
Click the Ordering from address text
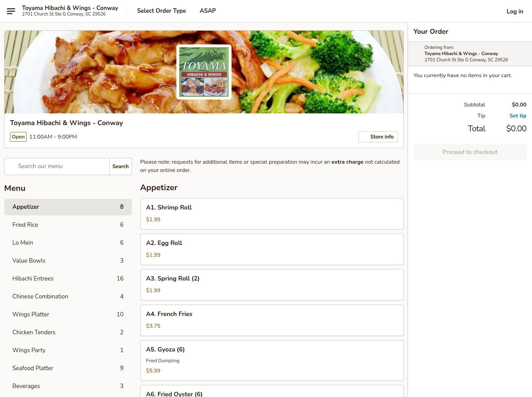[466, 60]
